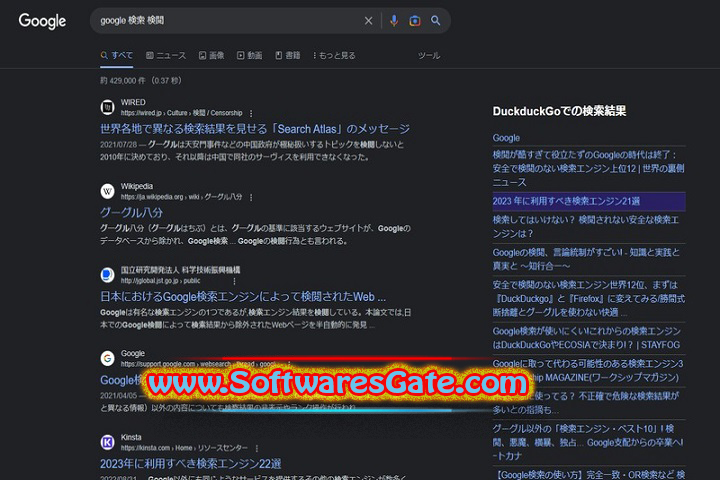Click the Wikipedia site favicon

107,191
